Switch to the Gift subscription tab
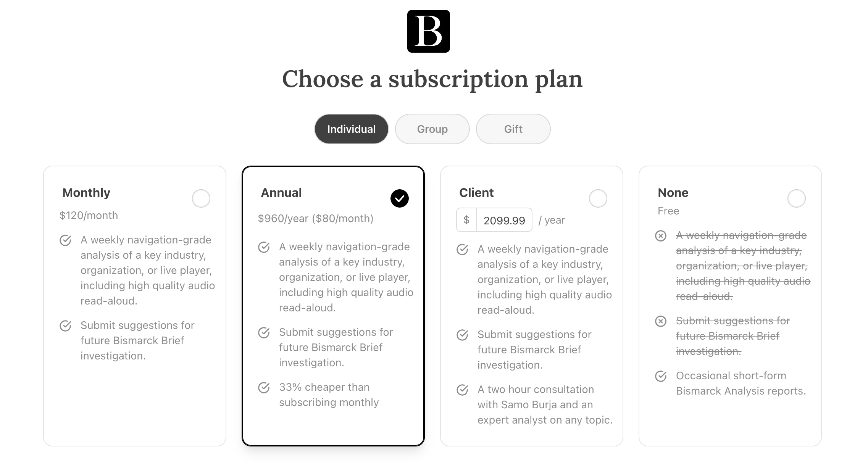This screenshot has height=464, width=868. point(513,129)
